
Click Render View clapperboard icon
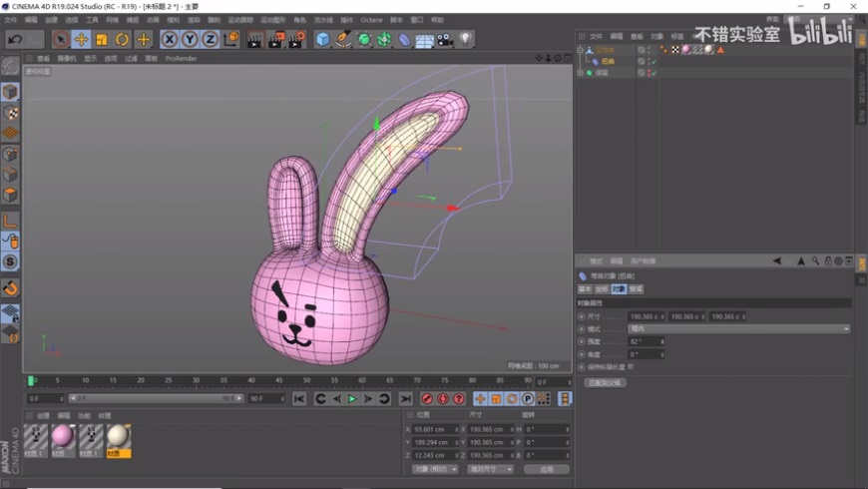(x=254, y=39)
